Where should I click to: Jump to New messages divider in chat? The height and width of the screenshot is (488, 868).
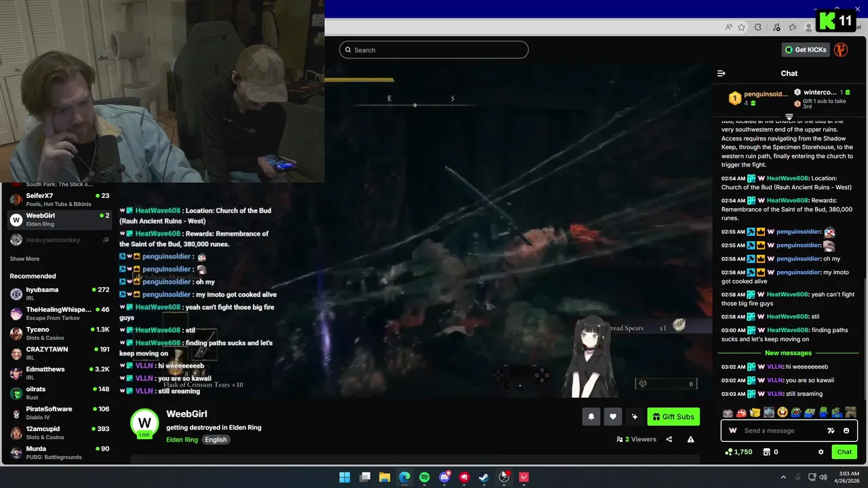click(x=788, y=353)
